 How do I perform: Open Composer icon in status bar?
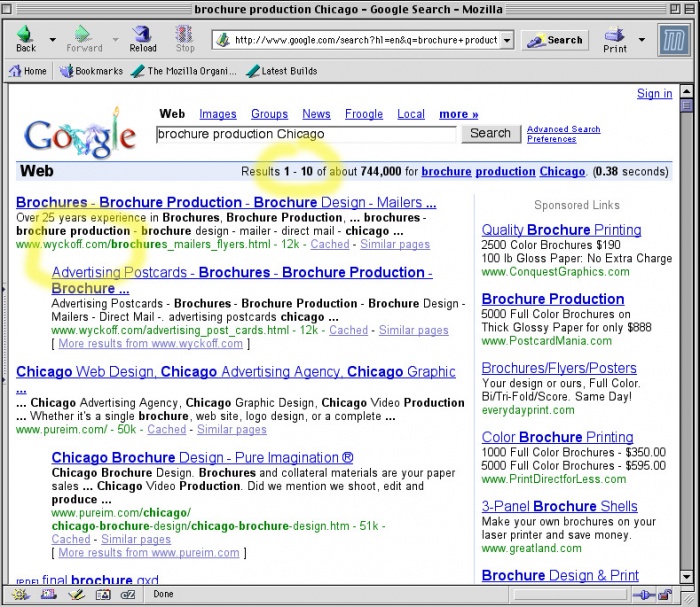76,594
